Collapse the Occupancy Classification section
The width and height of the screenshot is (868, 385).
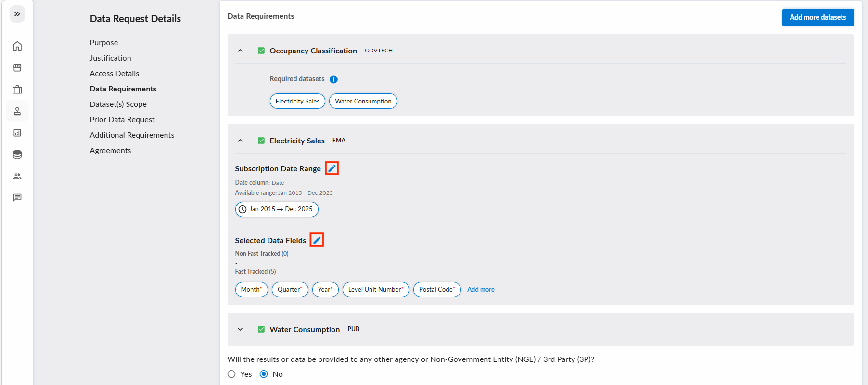240,51
